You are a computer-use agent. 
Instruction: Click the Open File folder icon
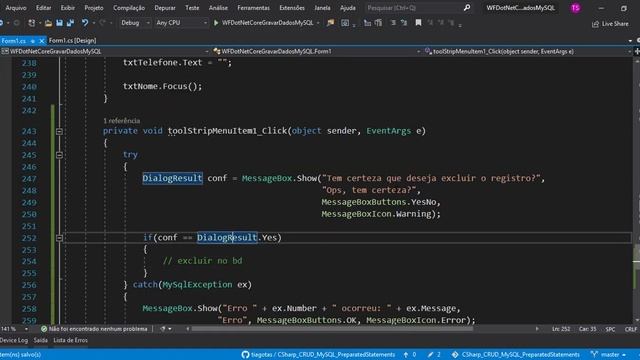(48, 23)
